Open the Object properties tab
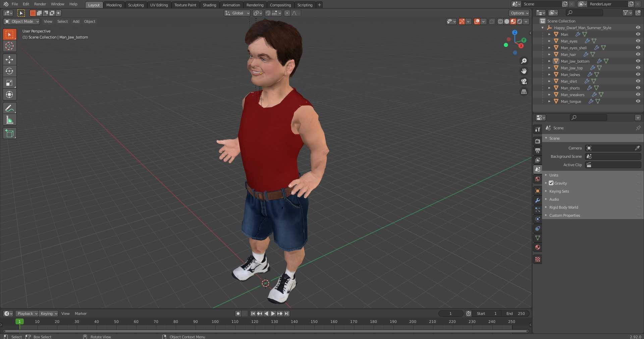Screen dimensions: 644x339 click(538, 191)
